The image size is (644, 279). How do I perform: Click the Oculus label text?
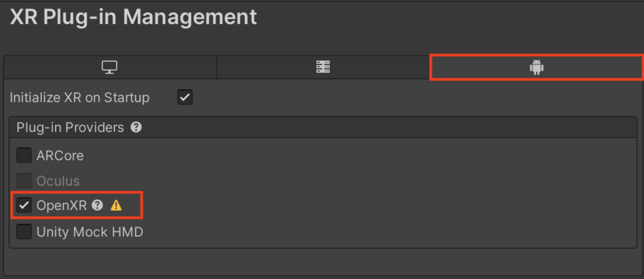pos(58,181)
